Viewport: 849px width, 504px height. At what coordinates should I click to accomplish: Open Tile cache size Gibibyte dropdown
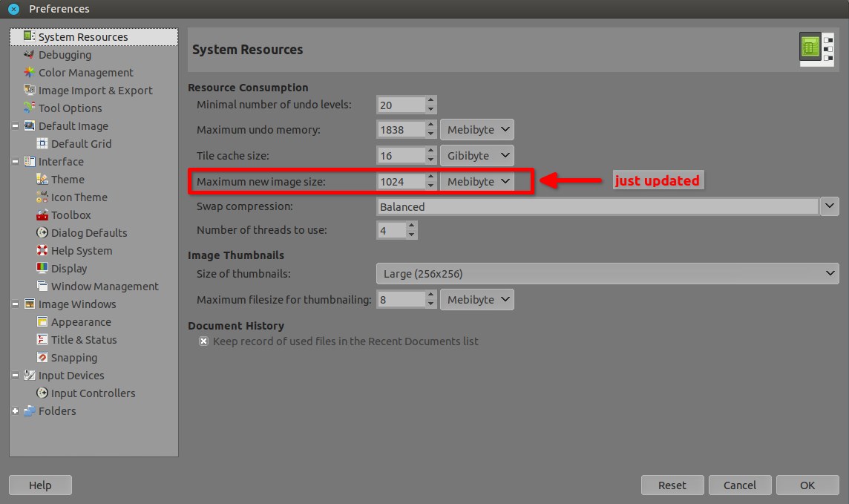(477, 155)
